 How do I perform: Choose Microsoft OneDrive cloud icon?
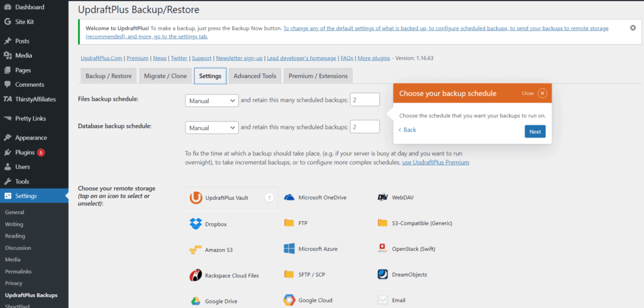tap(289, 197)
